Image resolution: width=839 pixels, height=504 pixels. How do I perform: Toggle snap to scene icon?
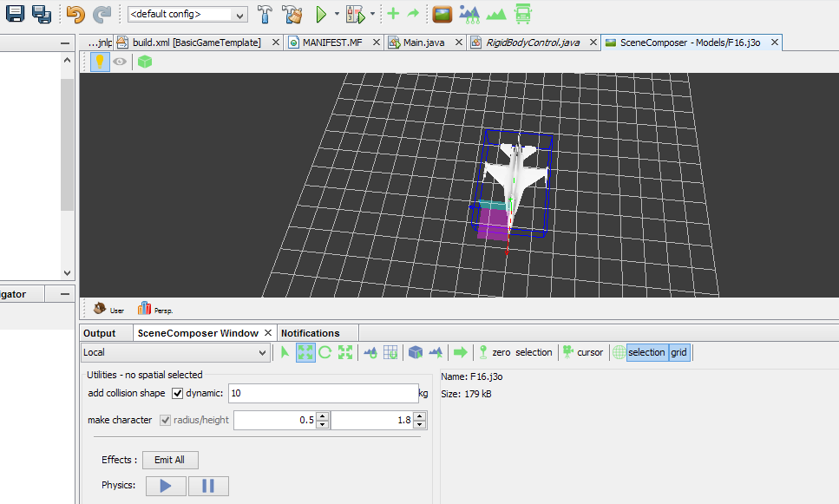pos(370,352)
